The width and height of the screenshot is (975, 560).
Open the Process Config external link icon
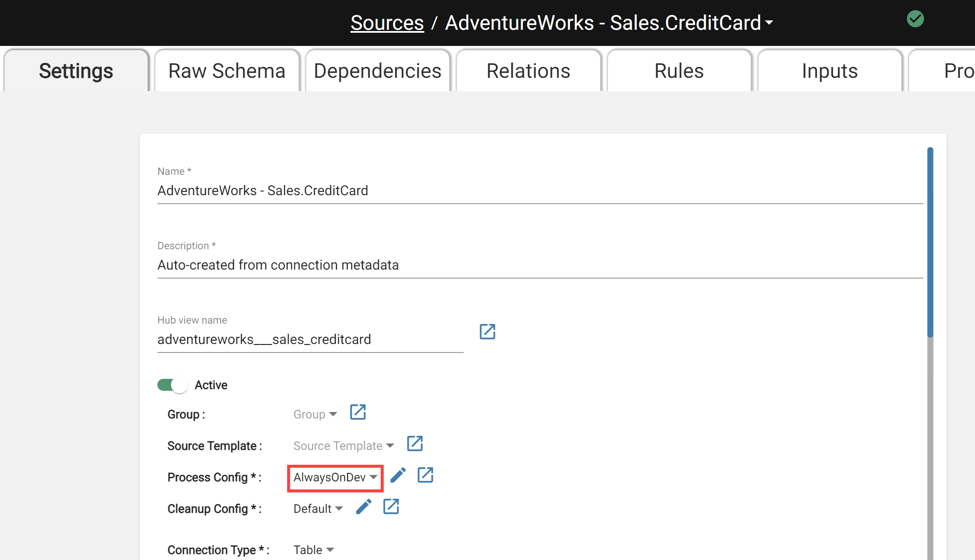tap(425, 475)
